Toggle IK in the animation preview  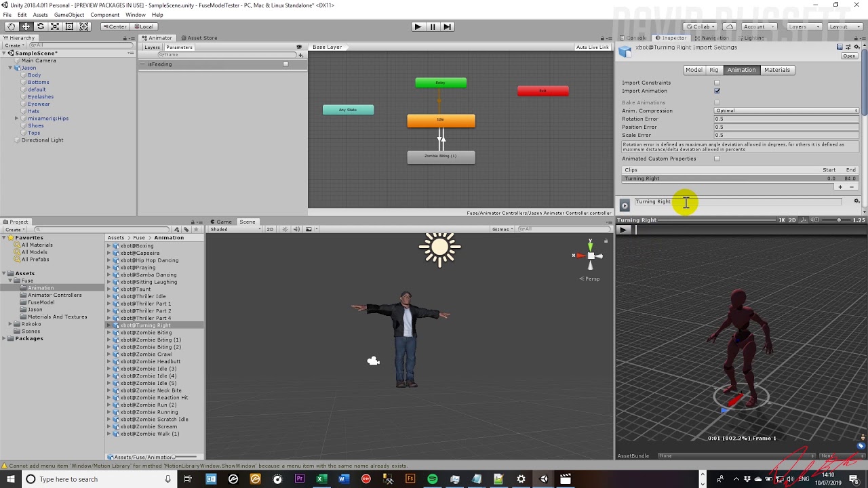pyautogui.click(x=782, y=220)
